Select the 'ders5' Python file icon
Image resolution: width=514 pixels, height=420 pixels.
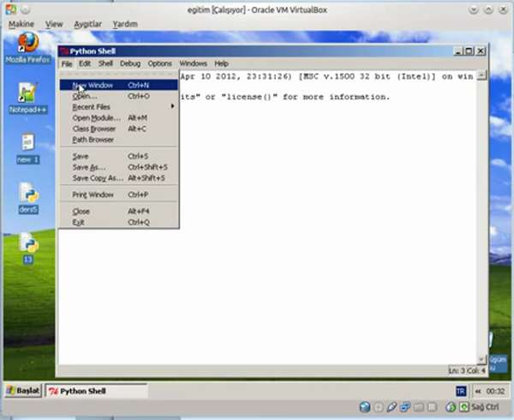point(28,198)
